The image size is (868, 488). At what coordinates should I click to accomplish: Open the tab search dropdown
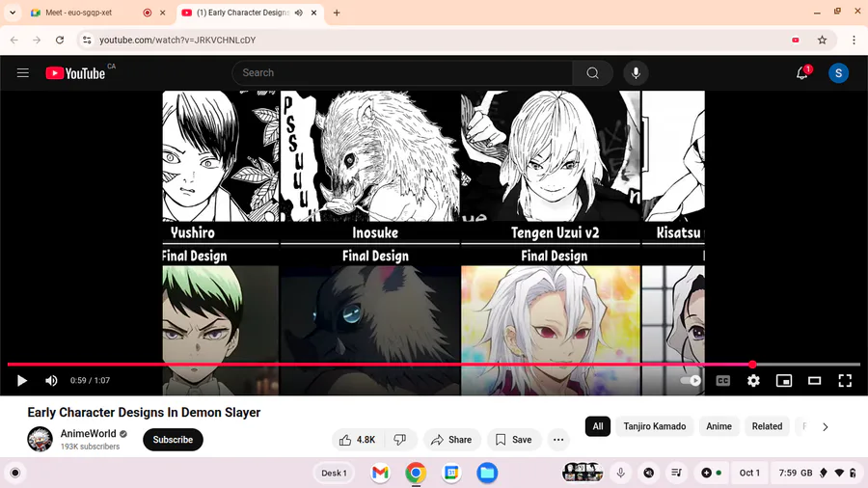(x=13, y=13)
